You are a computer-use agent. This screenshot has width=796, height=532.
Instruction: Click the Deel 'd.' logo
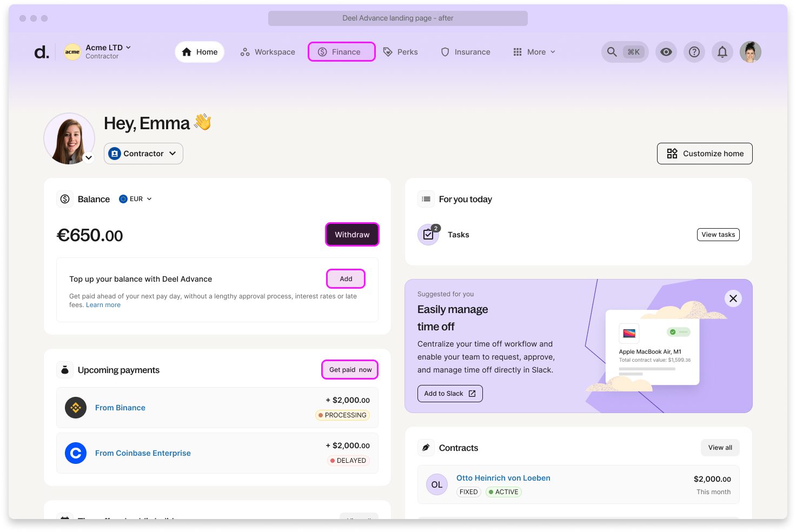coord(42,52)
